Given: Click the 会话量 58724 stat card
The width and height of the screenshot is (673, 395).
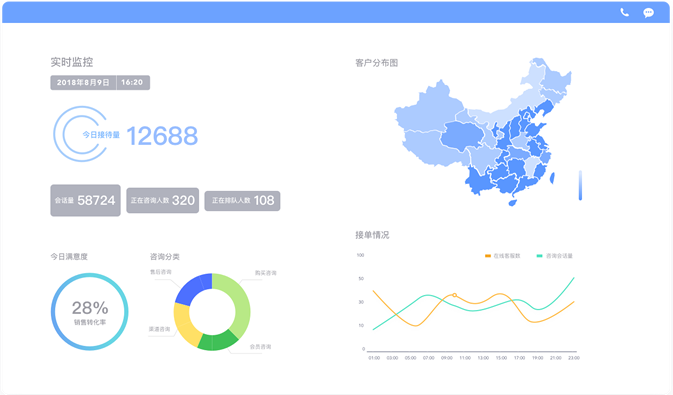Looking at the screenshot, I should click(85, 201).
